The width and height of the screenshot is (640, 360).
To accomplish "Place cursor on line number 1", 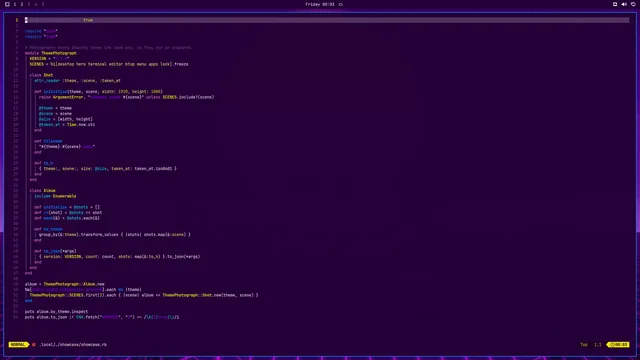I will pos(17,20).
